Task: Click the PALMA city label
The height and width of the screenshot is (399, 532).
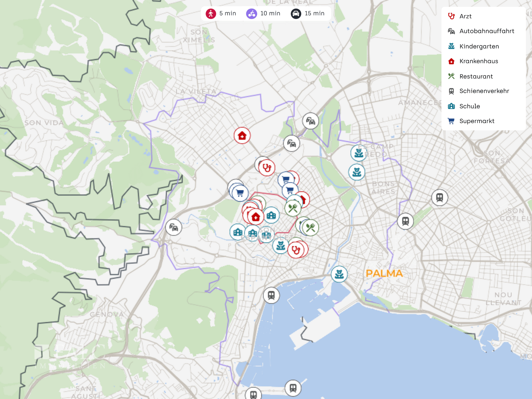Action: (x=384, y=273)
